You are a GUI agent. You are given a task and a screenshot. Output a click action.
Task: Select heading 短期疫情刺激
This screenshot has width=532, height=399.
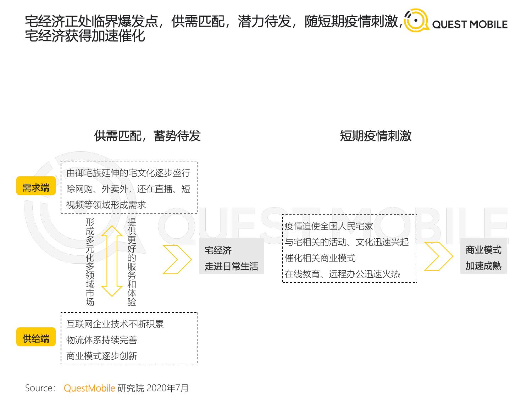coord(376,135)
